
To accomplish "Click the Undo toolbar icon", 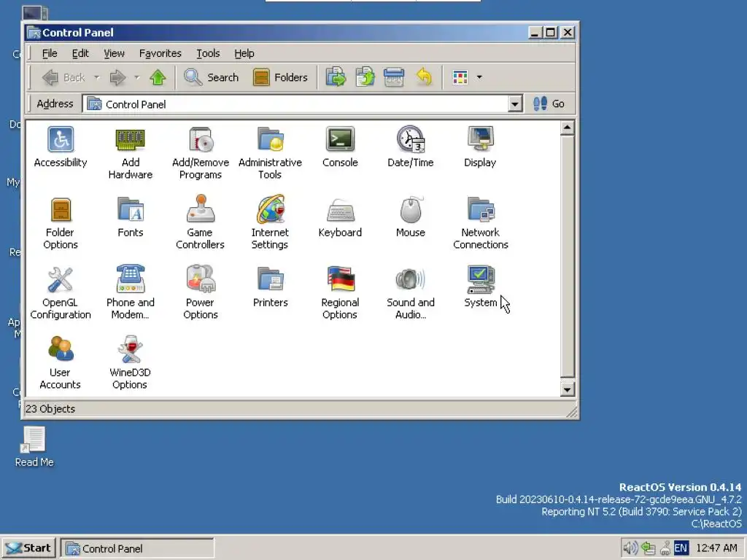I will click(424, 77).
